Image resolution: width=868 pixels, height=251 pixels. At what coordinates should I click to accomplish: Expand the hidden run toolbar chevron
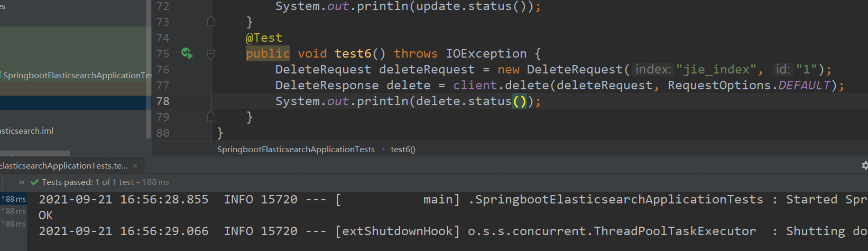pyautogui.click(x=22, y=182)
